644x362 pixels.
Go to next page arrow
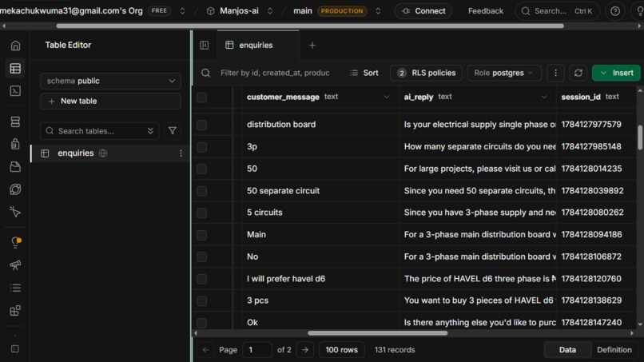[305, 350]
